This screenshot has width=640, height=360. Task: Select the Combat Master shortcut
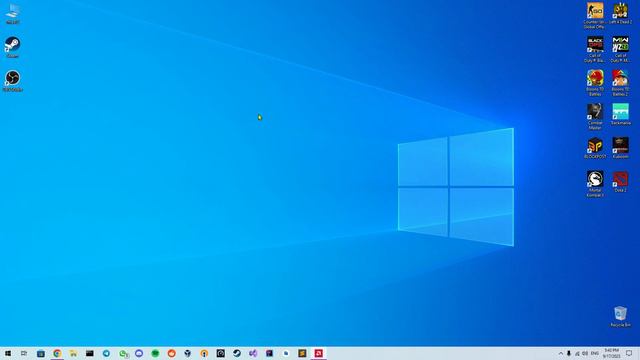[595, 117]
